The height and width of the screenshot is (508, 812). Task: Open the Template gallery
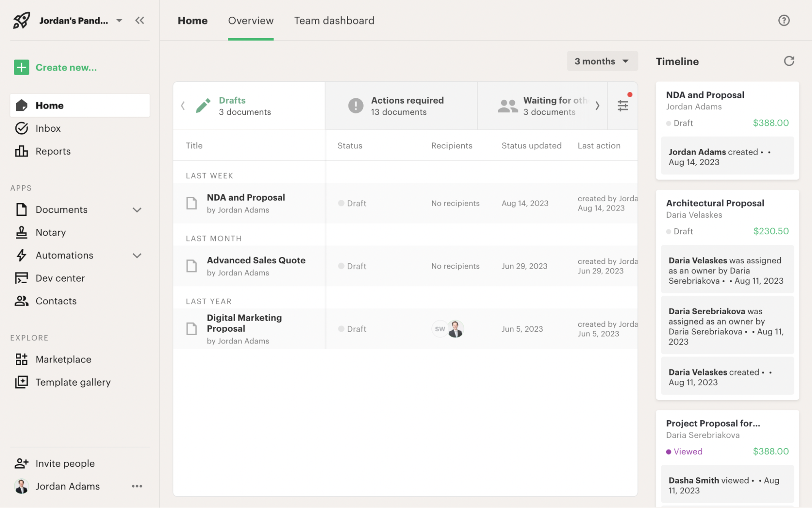73,382
